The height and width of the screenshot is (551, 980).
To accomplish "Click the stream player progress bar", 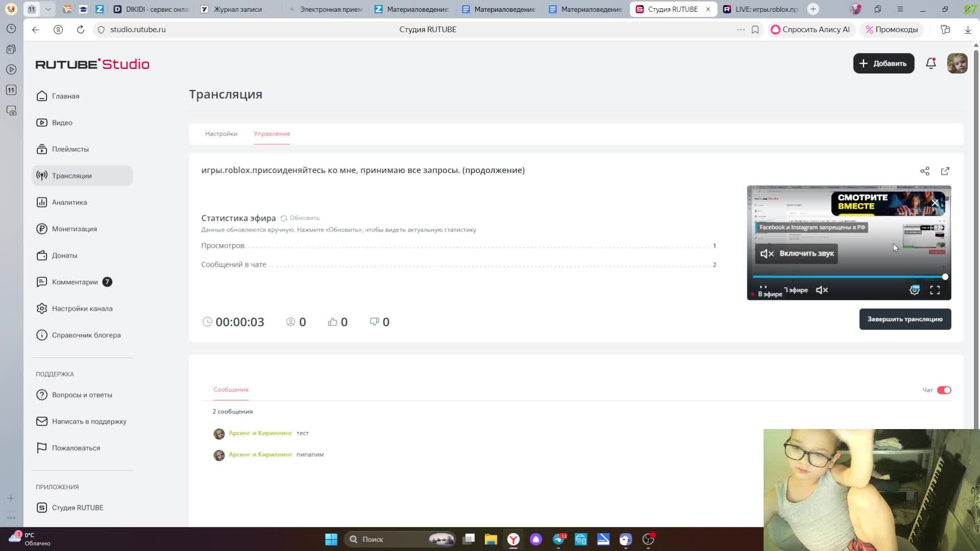I will click(847, 277).
